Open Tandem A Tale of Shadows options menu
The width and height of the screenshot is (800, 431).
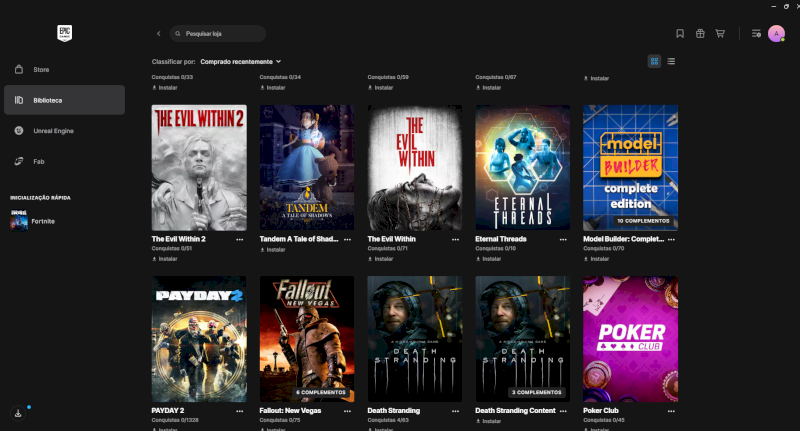click(347, 239)
